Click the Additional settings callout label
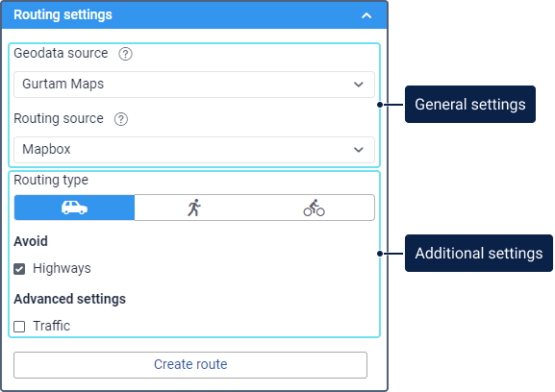Screen dimensions: 555x392 479,253
